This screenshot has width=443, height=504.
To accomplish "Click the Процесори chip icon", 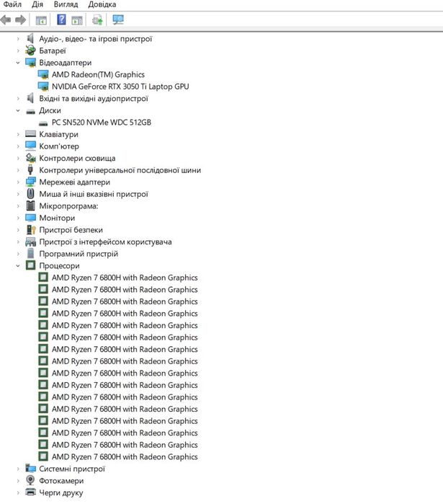I will click(30, 265).
